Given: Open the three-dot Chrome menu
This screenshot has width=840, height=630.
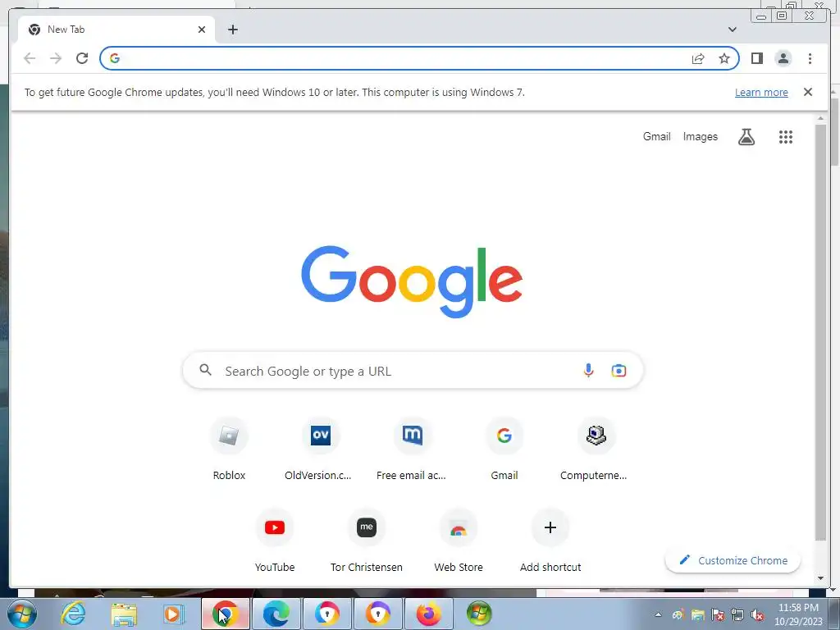Looking at the screenshot, I should (810, 58).
